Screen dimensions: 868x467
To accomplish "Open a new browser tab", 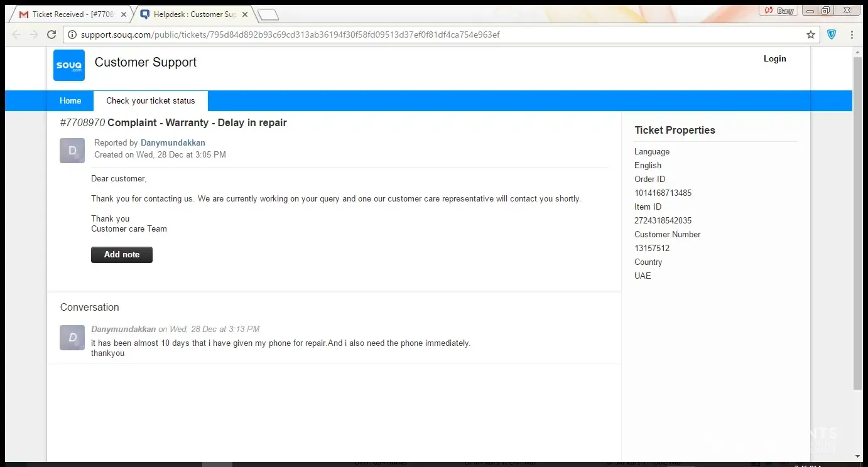I will (x=268, y=15).
